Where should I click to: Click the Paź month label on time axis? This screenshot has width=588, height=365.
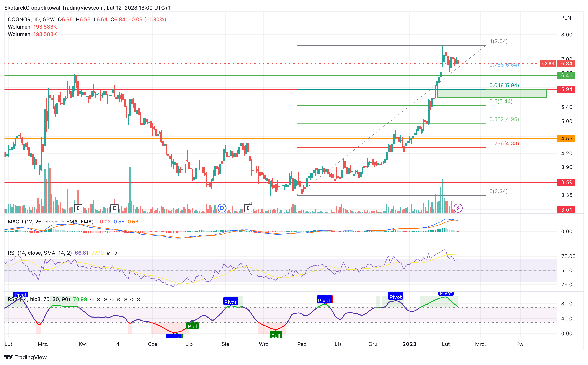[x=302, y=344]
